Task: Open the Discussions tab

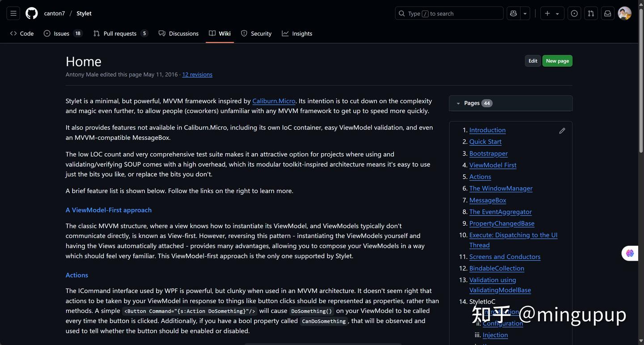Action: (178, 33)
